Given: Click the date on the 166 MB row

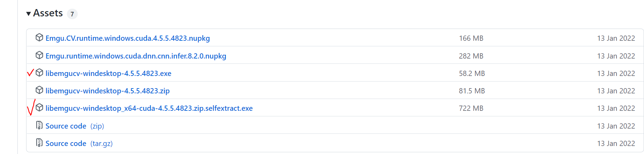Looking at the screenshot, I should click(616, 38).
